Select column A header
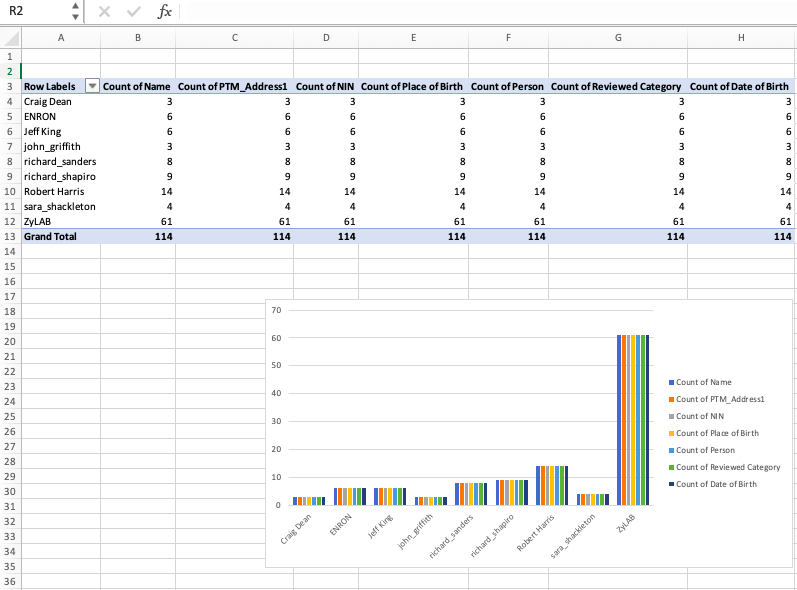The width and height of the screenshot is (797, 590). coord(61,38)
